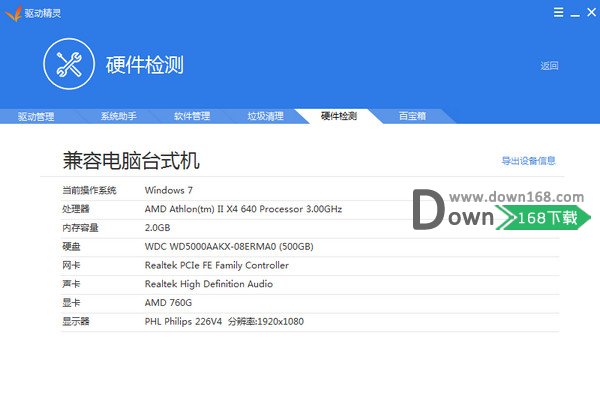600x420 pixels.
Task: Select the Windows 7 value
Action: click(169, 190)
